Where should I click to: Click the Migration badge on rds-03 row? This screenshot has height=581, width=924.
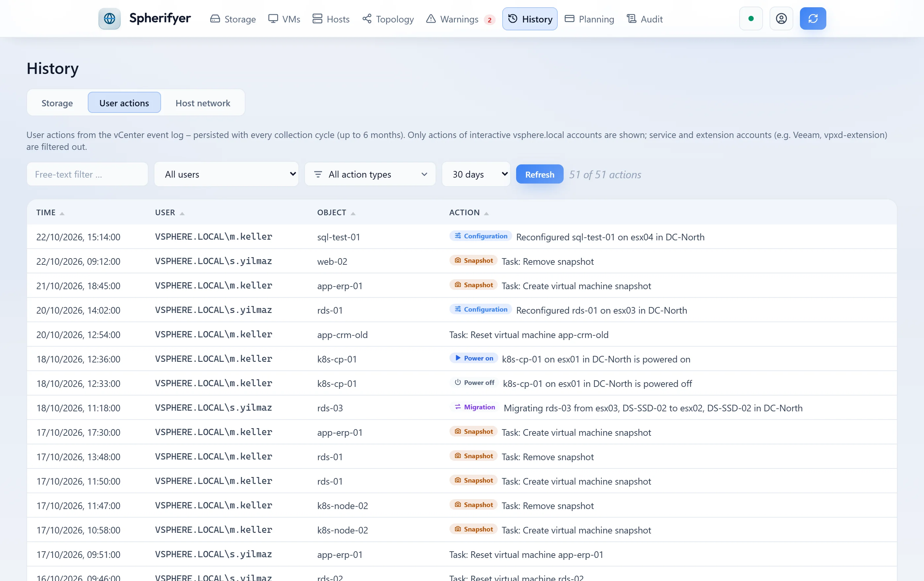point(474,407)
